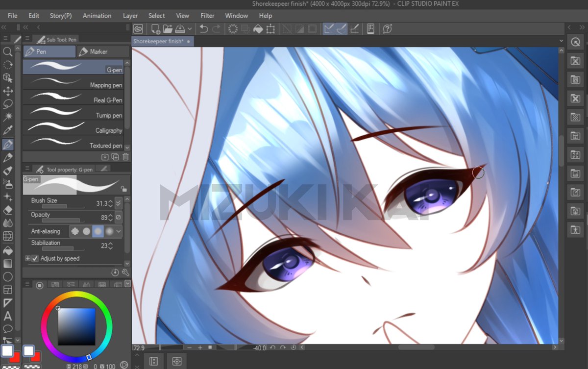Click the Redo arrow
This screenshot has width=588, height=369.
216,29
